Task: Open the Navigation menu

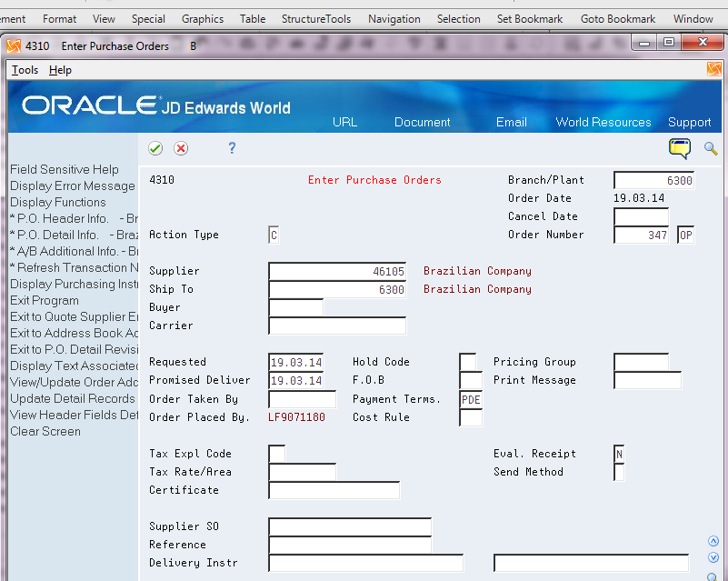Action: (394, 19)
